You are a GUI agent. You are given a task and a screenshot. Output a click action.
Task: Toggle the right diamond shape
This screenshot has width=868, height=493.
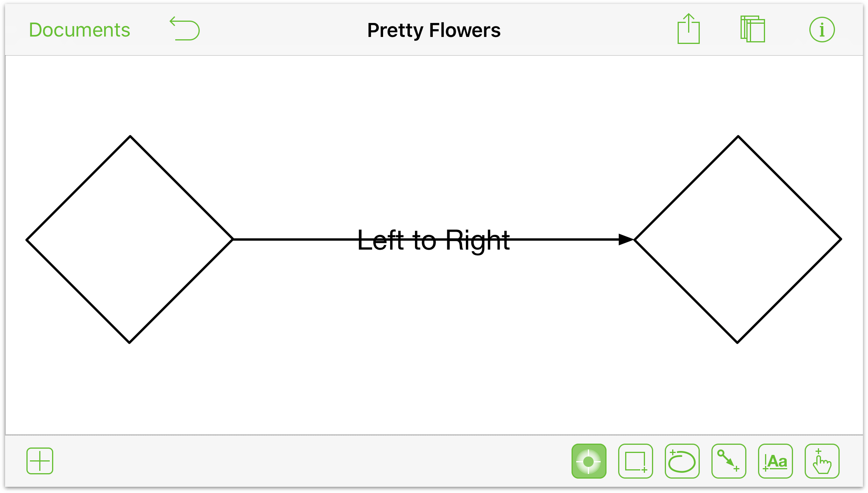coord(740,238)
